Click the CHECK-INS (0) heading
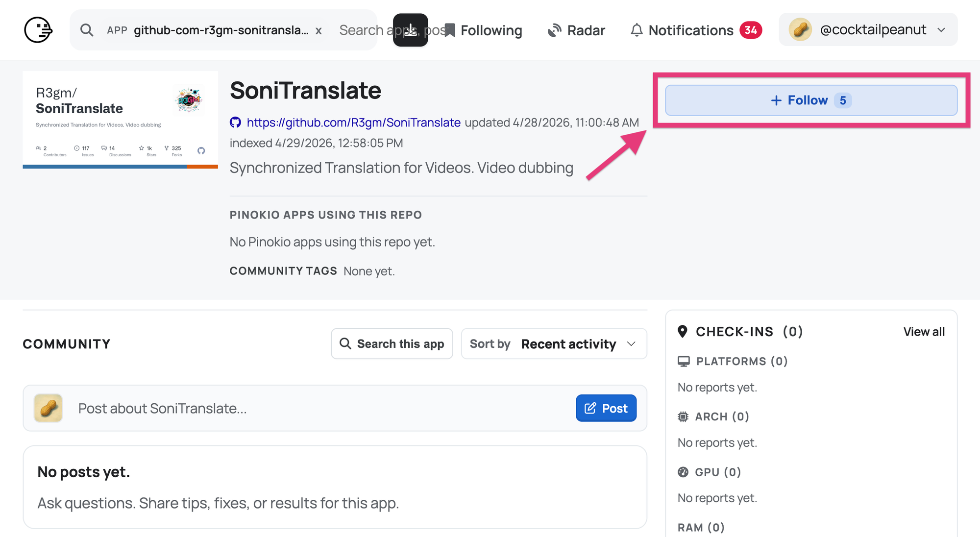 point(749,332)
